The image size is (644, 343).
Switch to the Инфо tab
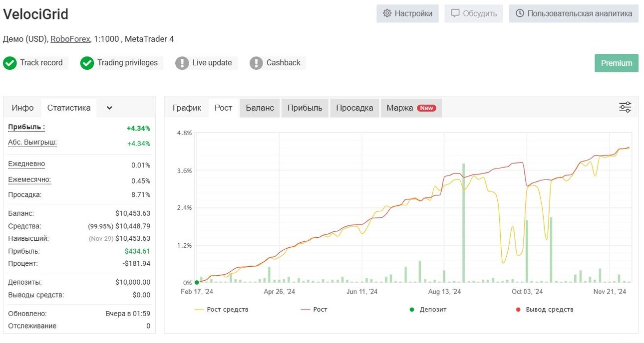23,108
